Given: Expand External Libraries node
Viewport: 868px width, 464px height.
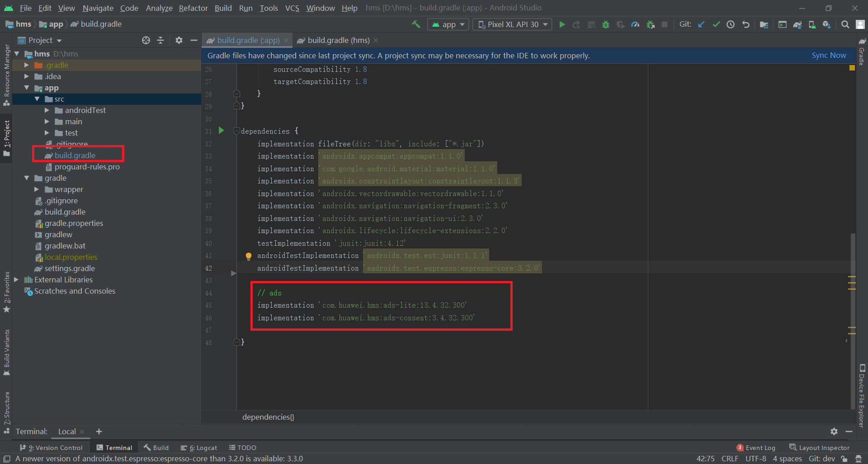Looking at the screenshot, I should tap(17, 280).
